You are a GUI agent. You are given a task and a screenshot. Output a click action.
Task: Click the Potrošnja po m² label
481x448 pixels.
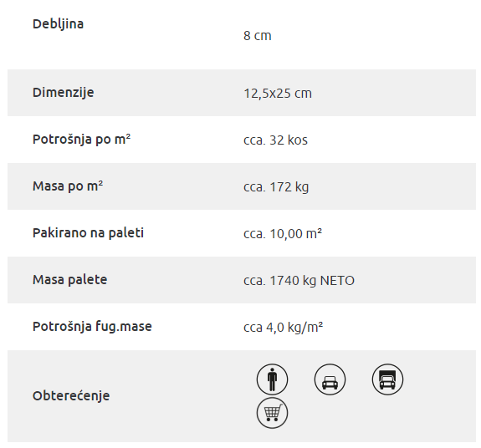(82, 140)
